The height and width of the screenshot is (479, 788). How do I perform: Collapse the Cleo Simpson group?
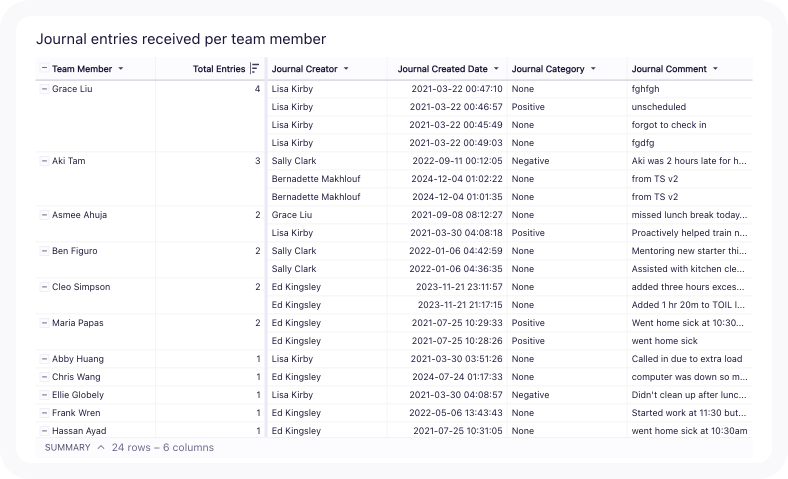coord(43,287)
